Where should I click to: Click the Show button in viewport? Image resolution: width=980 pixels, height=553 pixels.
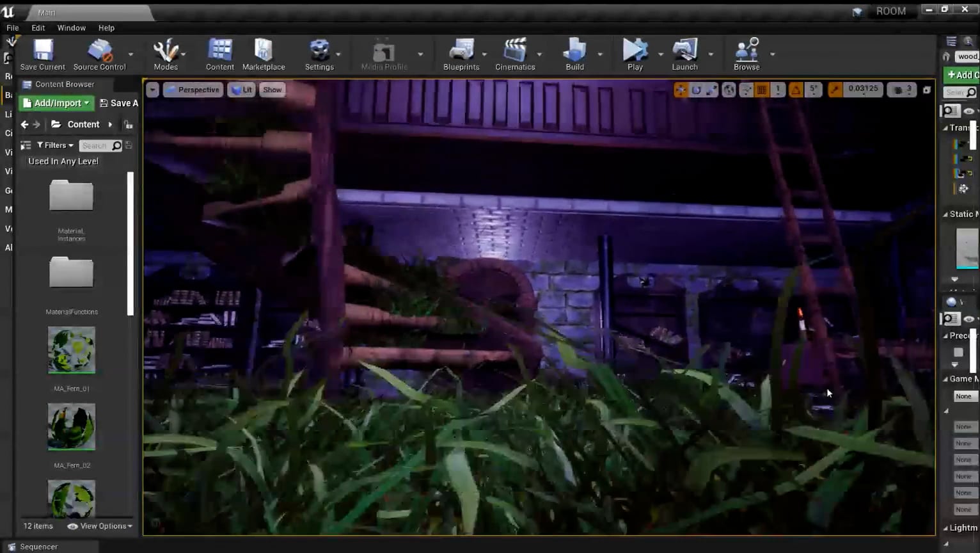[x=272, y=90]
